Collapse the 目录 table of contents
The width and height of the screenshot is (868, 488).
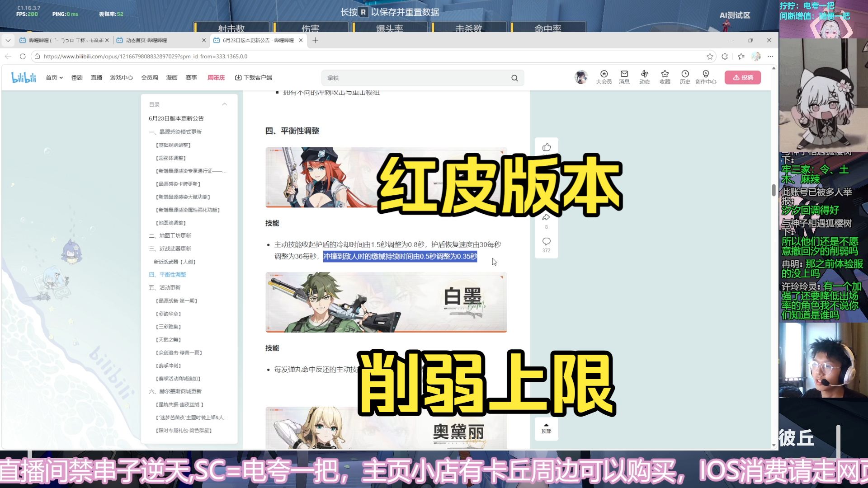[x=225, y=104]
